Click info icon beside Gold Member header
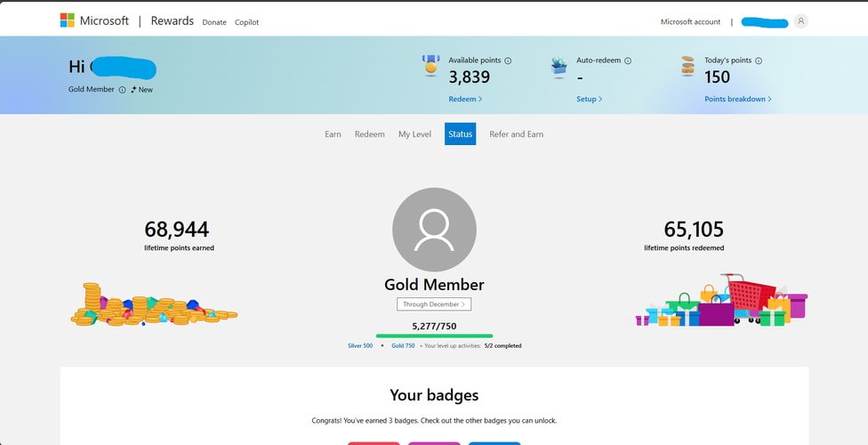The image size is (868, 445). 122,90
